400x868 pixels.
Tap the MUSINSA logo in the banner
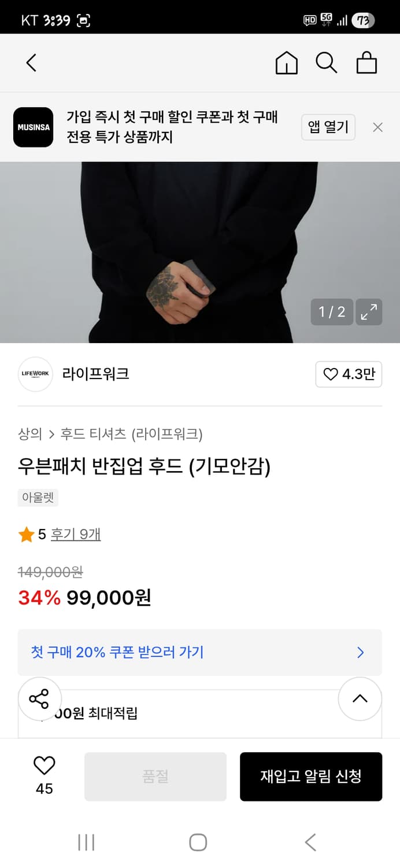tap(33, 127)
